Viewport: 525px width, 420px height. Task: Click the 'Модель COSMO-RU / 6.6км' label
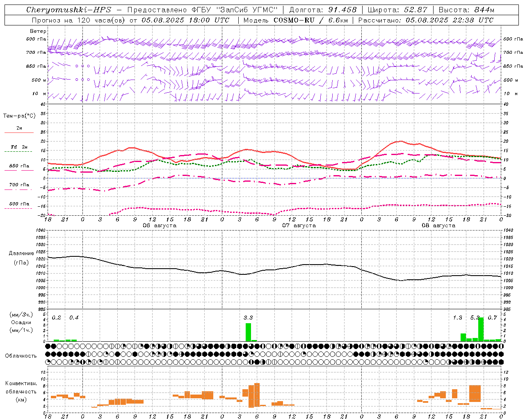(x=296, y=20)
